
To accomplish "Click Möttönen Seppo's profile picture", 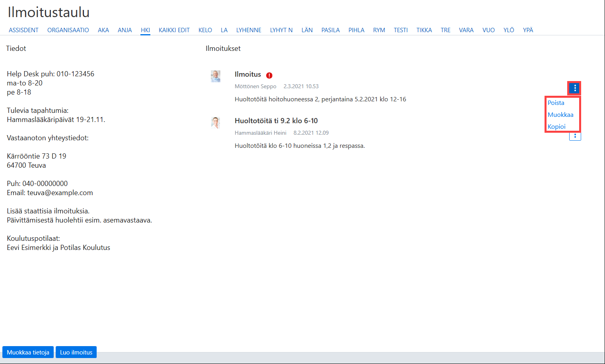I will pos(216,76).
